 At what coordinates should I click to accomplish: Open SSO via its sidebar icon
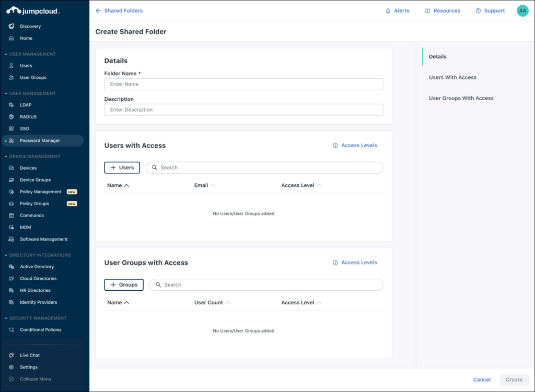11,128
